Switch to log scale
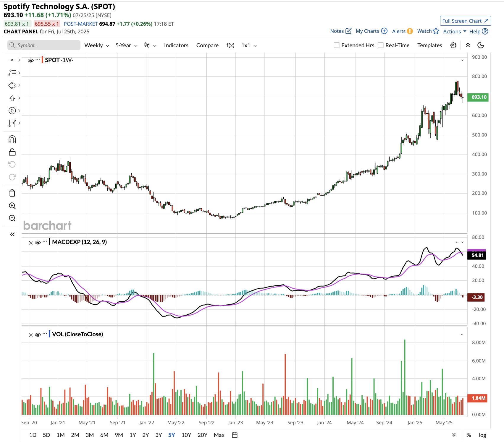 (x=482, y=435)
